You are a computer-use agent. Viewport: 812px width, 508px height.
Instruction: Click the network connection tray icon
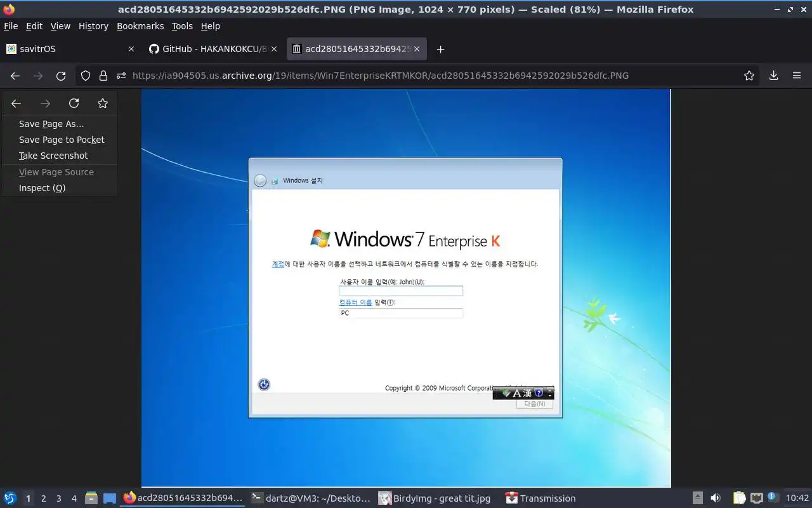click(756, 498)
